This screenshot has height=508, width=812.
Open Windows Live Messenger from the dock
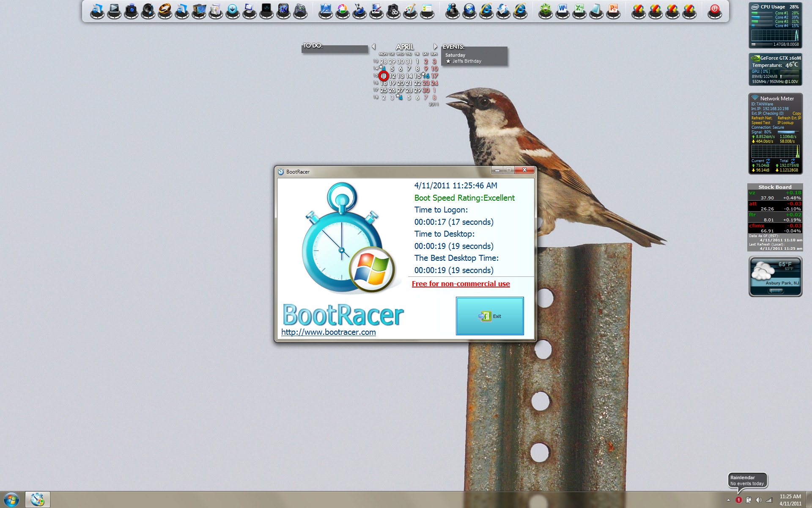(452, 9)
